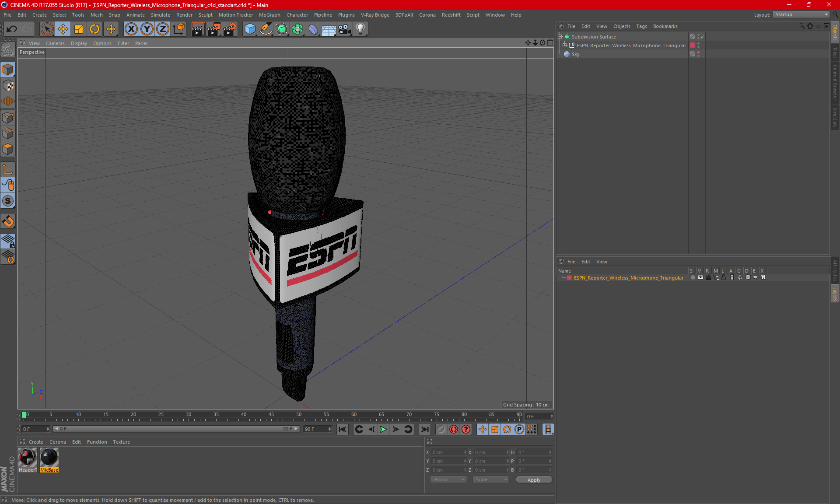Click the Locked Workplane icon
Viewport: 840px width, 504px height.
pos(8,241)
